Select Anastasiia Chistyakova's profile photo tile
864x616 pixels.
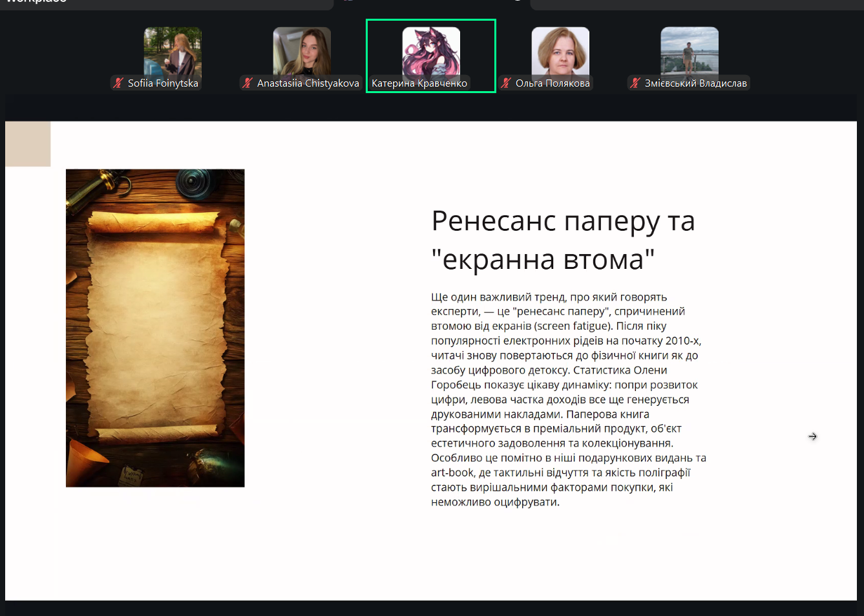point(302,50)
